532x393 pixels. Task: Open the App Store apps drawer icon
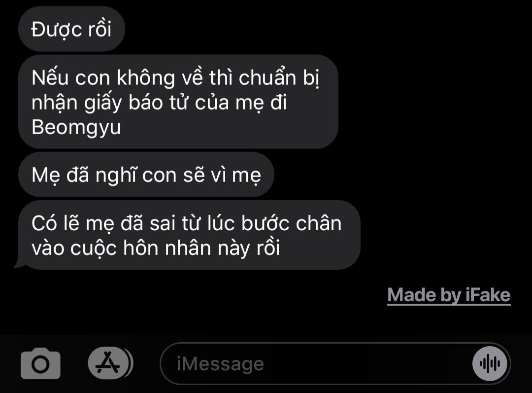[108, 363]
